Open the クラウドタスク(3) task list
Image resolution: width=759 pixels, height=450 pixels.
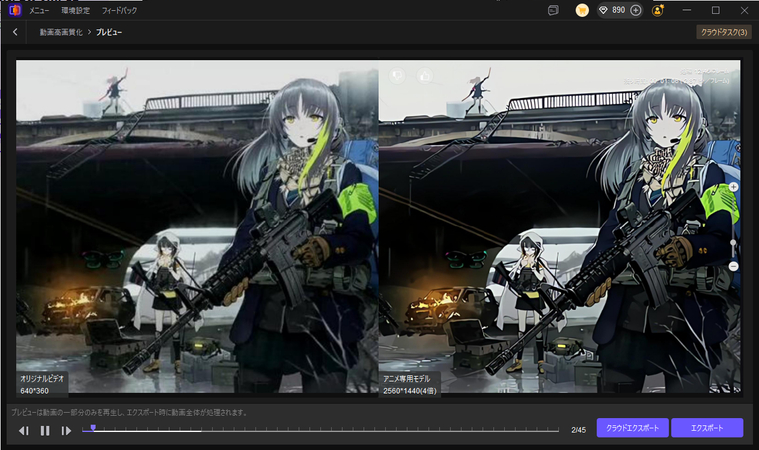click(723, 32)
